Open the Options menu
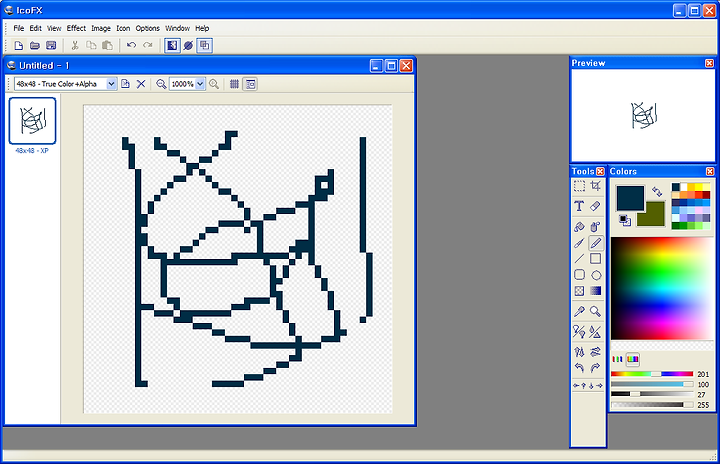720x464 pixels. pyautogui.click(x=147, y=28)
